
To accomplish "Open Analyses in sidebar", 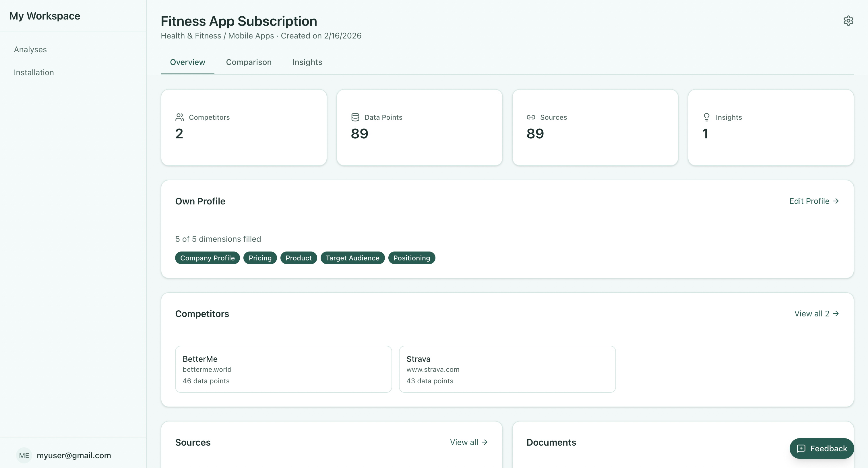I will pyautogui.click(x=30, y=50).
